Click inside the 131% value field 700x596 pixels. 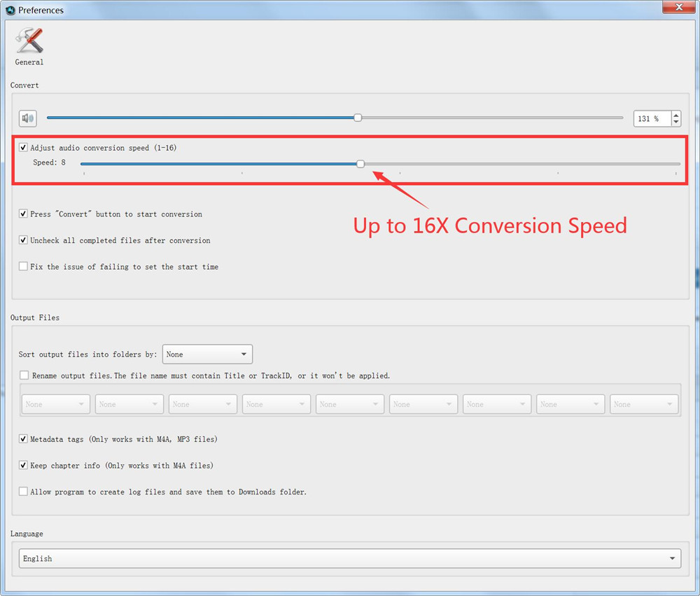[651, 118]
